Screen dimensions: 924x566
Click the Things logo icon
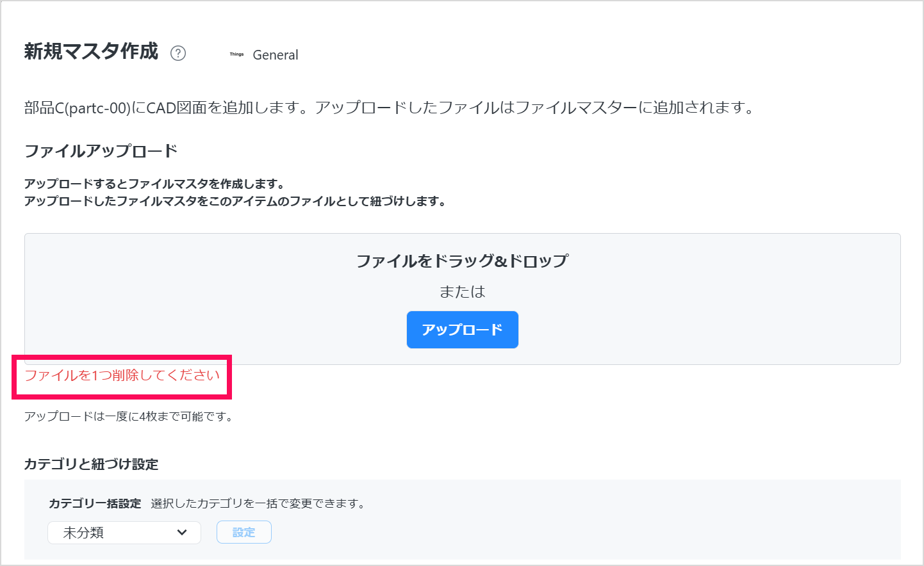click(x=236, y=54)
